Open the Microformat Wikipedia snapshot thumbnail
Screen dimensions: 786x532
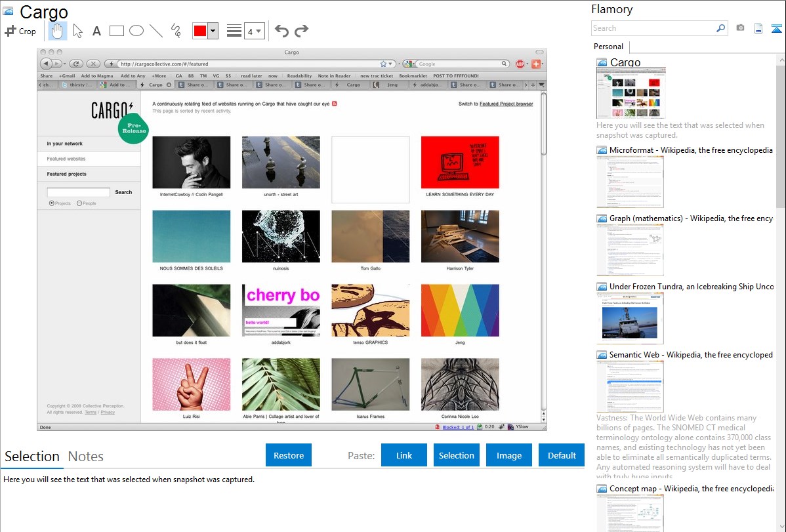click(630, 182)
